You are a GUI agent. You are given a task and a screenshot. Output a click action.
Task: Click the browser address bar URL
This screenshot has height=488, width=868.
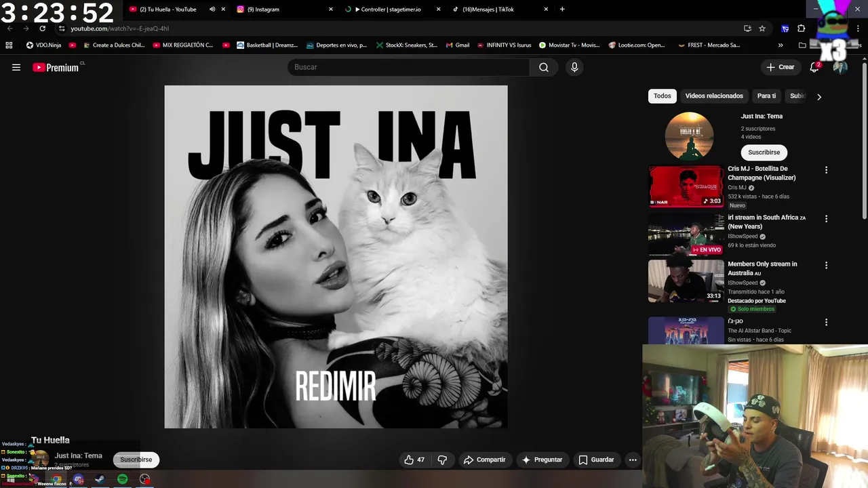119,28
